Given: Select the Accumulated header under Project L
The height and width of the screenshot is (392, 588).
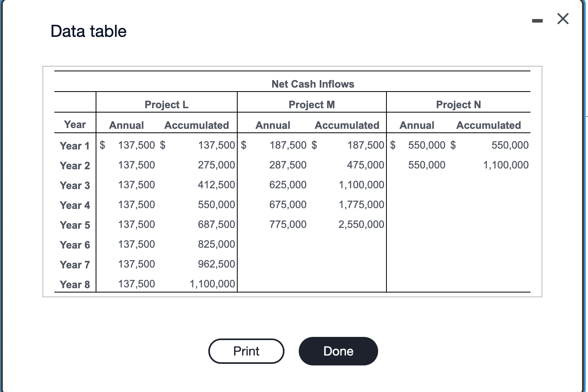Looking at the screenshot, I should tap(196, 125).
